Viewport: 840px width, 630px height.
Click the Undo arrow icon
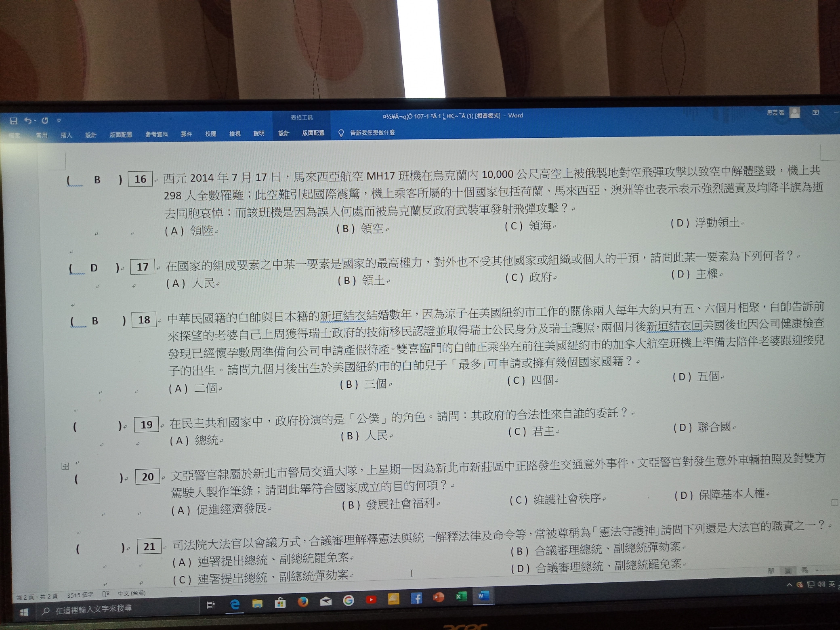coord(28,120)
